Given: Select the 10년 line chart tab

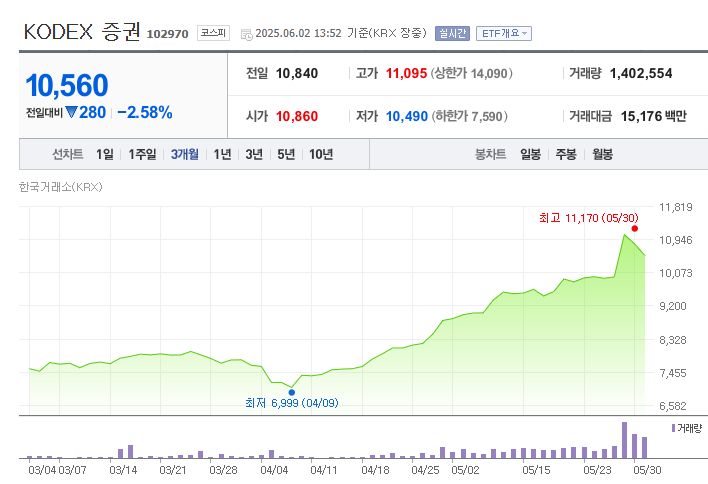Looking at the screenshot, I should tap(321, 154).
